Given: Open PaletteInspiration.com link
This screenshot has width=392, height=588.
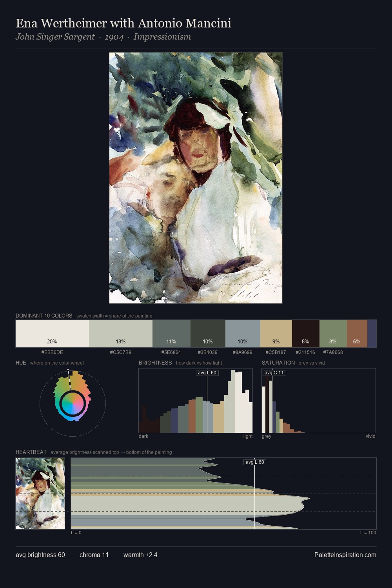Looking at the screenshot, I should (345, 555).
